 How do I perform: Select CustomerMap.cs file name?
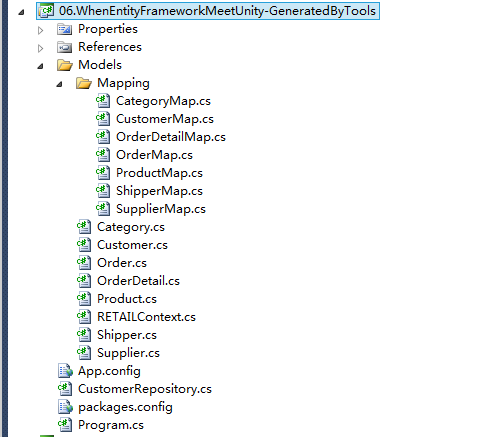(165, 119)
